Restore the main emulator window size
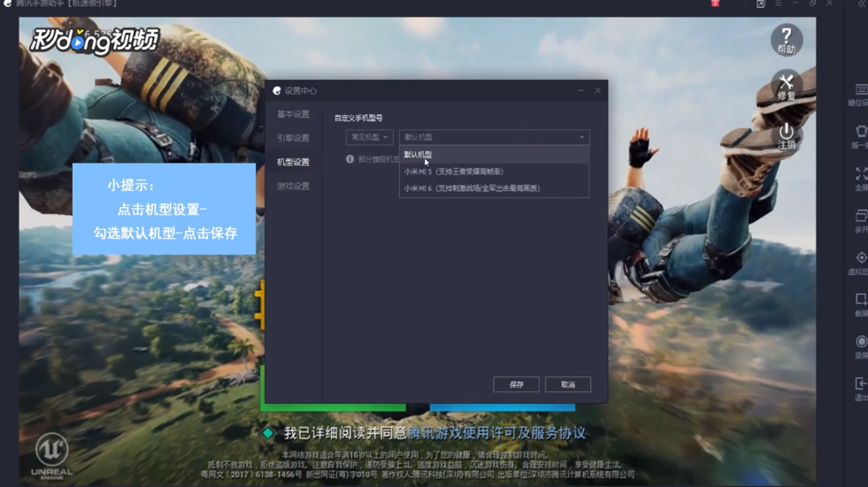 point(812,4)
